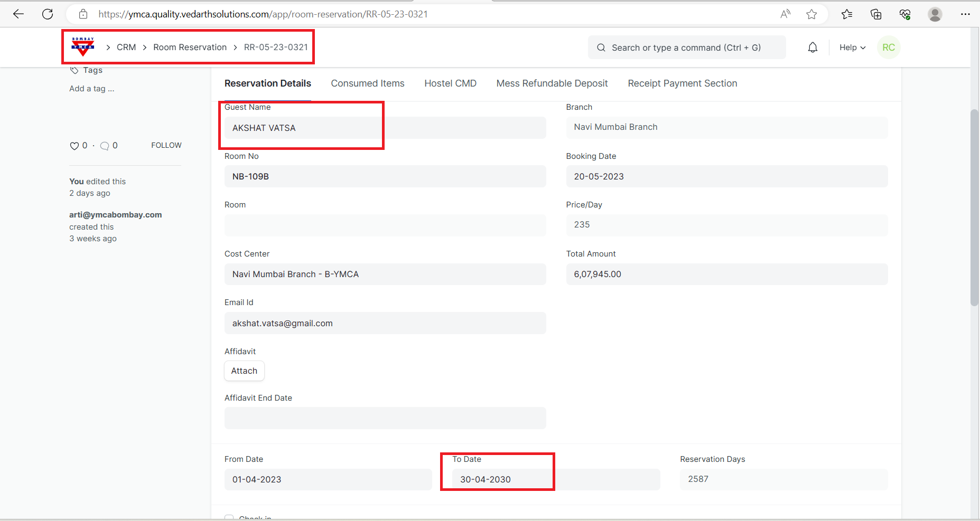Open the notifications bell
This screenshot has height=521, width=980.
[813, 48]
